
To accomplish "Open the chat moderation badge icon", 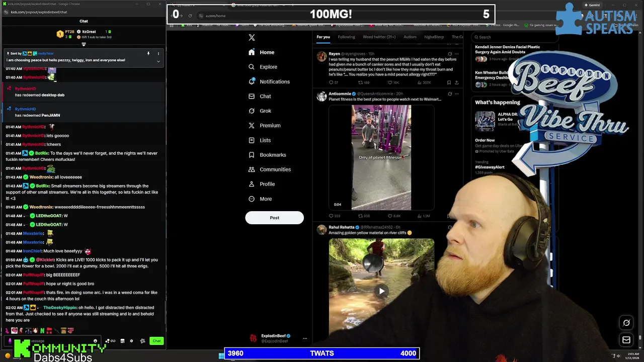I will coord(142,341).
